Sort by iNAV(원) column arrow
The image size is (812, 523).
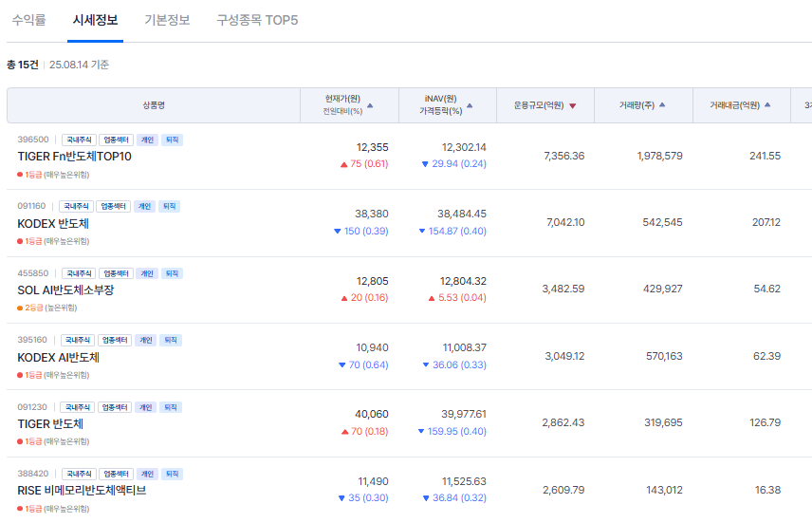(470, 105)
